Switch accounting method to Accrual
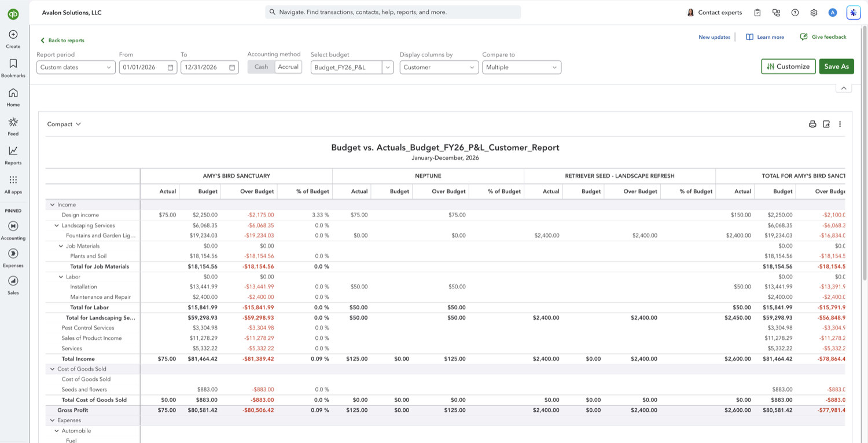Image resolution: width=868 pixels, height=443 pixels. (x=288, y=67)
